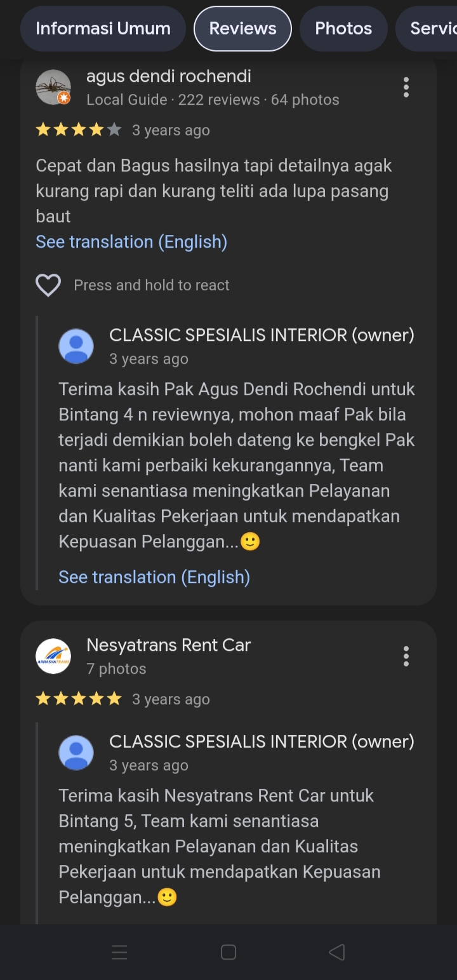Switch to the Informasi Umum tab

coord(103,29)
